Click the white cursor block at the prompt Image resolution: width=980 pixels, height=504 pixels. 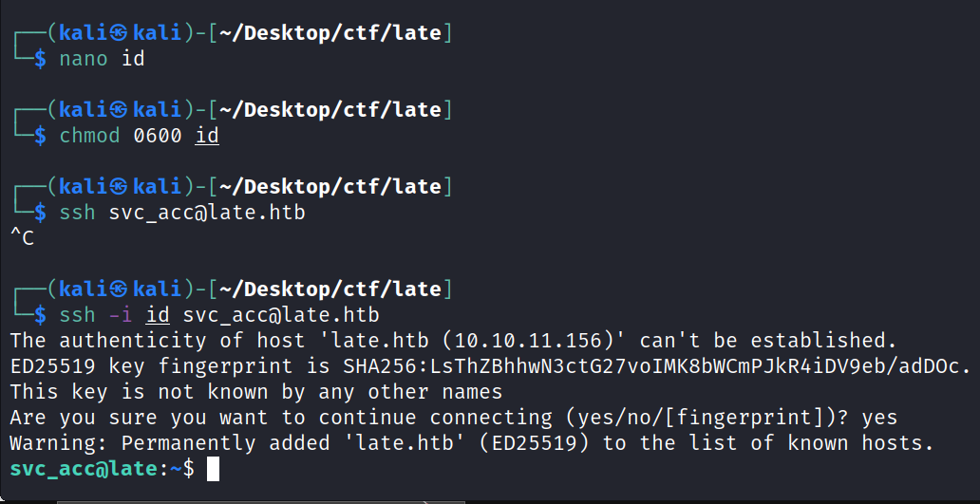[x=213, y=468]
